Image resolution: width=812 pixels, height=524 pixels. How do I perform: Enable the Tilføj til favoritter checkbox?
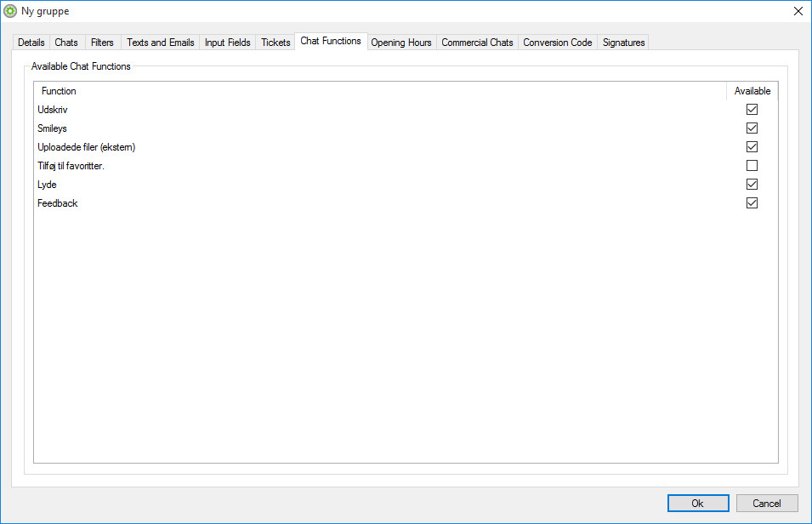[752, 165]
